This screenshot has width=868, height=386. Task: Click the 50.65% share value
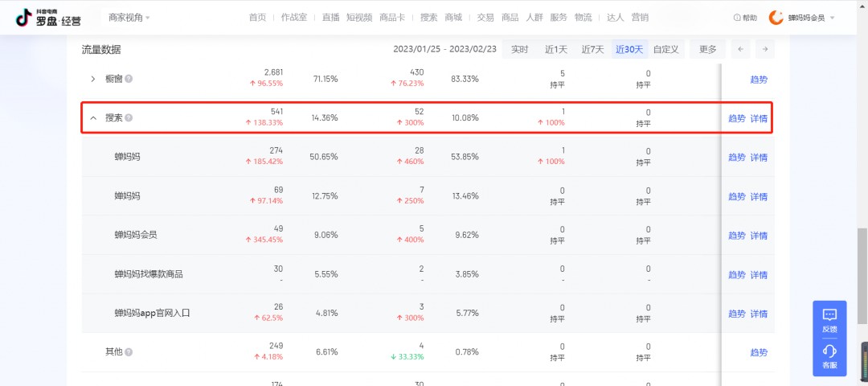click(x=323, y=157)
